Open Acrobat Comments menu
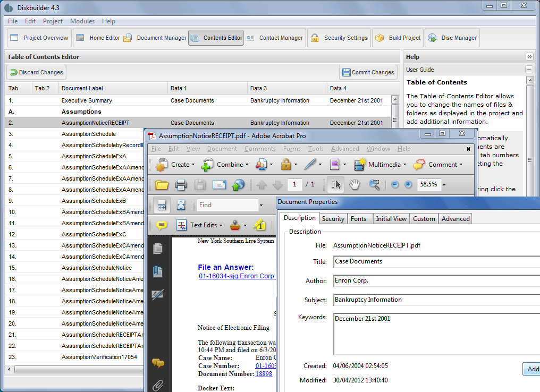 260,149
